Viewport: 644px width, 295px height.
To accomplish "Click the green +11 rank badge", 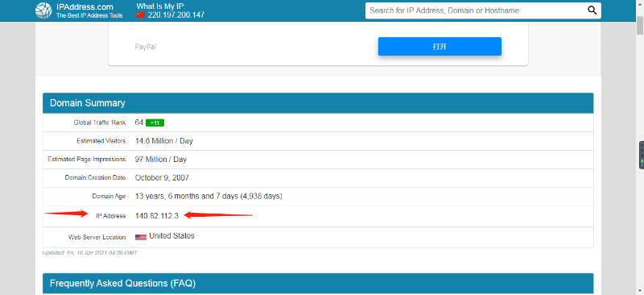I will coord(155,123).
